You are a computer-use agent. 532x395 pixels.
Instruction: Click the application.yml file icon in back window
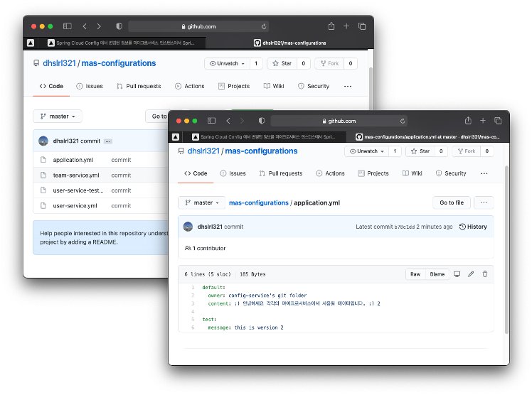(x=43, y=160)
